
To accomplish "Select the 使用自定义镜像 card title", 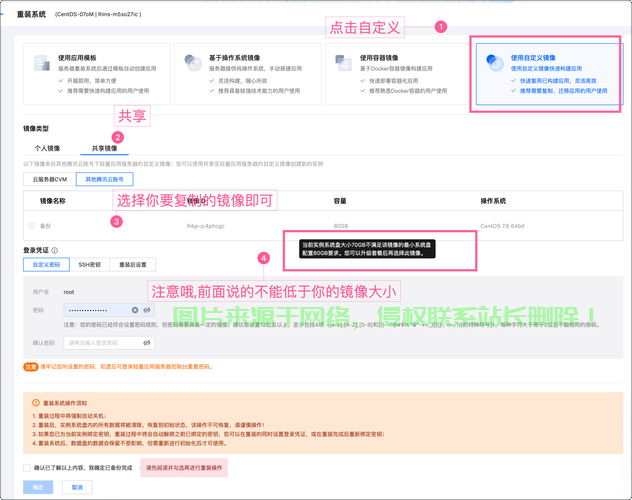I will pyautogui.click(x=533, y=58).
